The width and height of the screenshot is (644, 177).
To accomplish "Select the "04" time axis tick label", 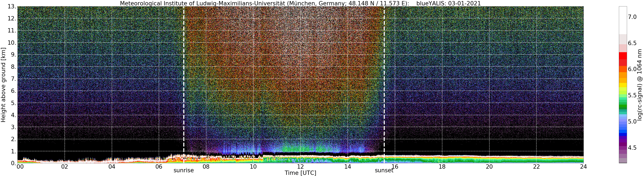I will click(112, 166).
